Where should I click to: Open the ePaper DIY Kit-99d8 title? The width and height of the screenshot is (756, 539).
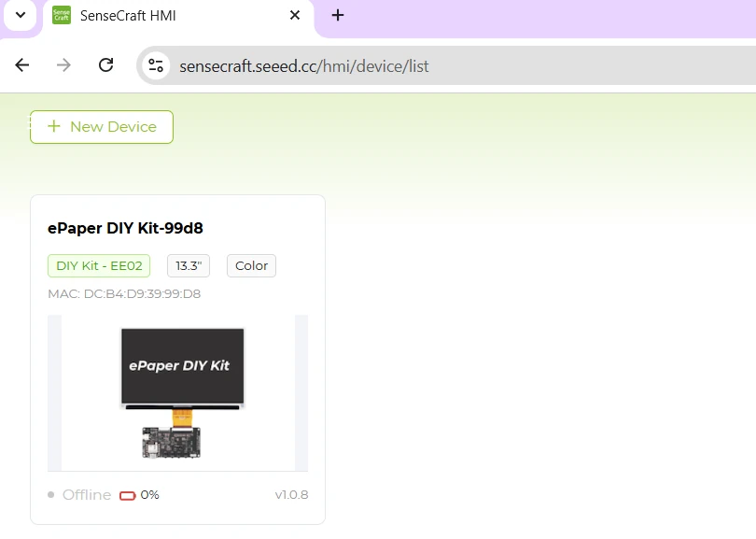[x=125, y=228]
